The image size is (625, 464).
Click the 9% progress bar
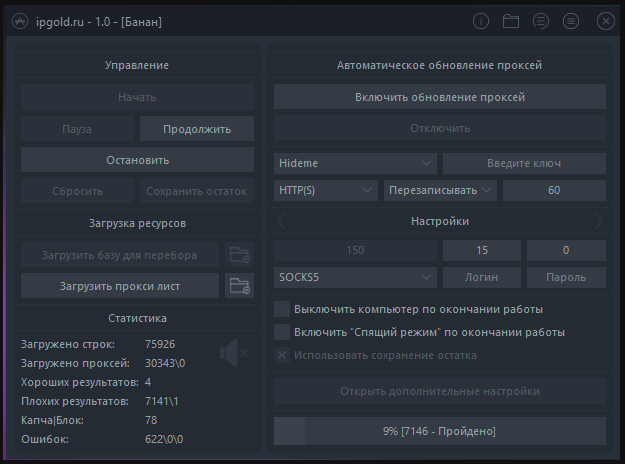coord(440,431)
